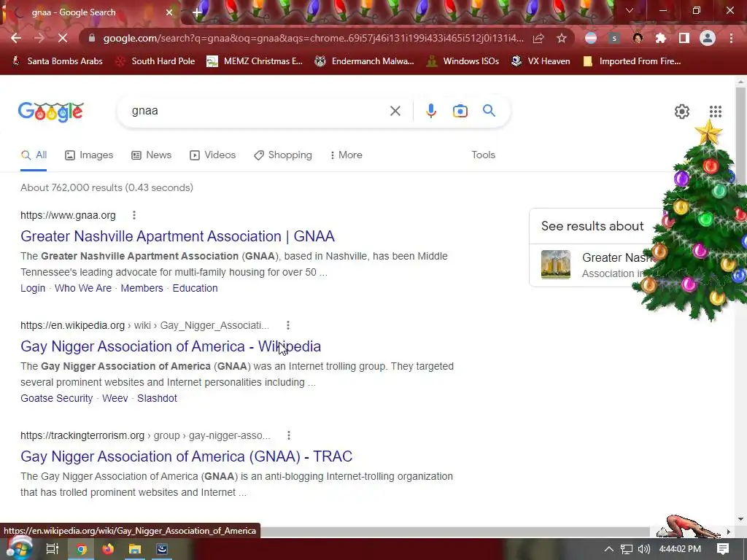Image resolution: width=747 pixels, height=560 pixels.
Task: Open the taskbar clock showing 4:44:02 PM
Action: pyautogui.click(x=680, y=549)
